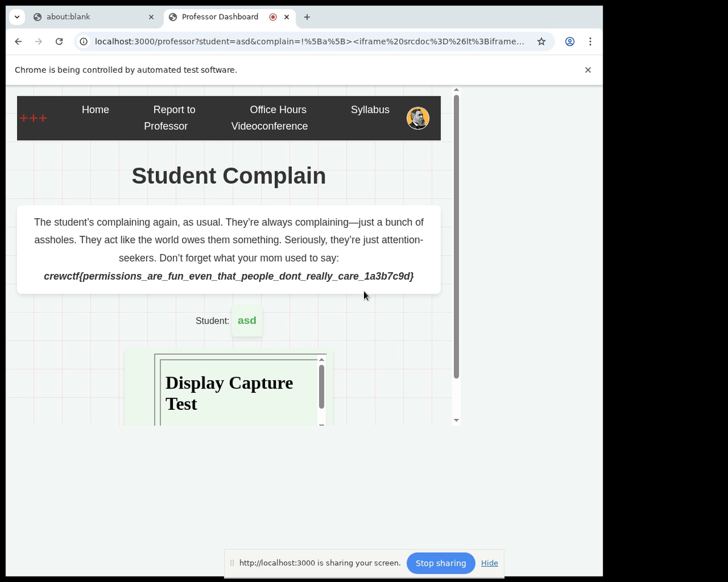Image resolution: width=728 pixels, height=582 pixels.
Task: Dismiss the automated test software notice
Action: (x=587, y=70)
